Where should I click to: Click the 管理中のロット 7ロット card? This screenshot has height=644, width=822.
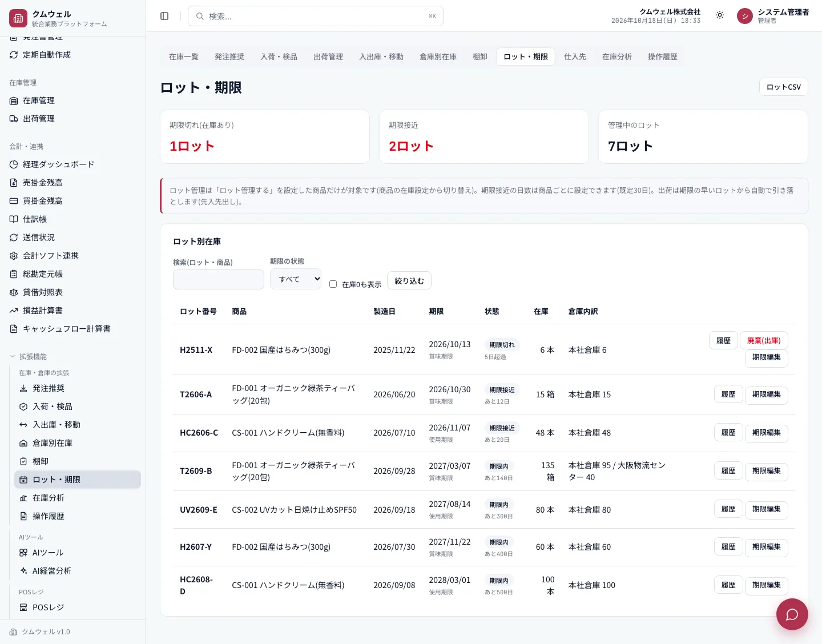(x=703, y=137)
